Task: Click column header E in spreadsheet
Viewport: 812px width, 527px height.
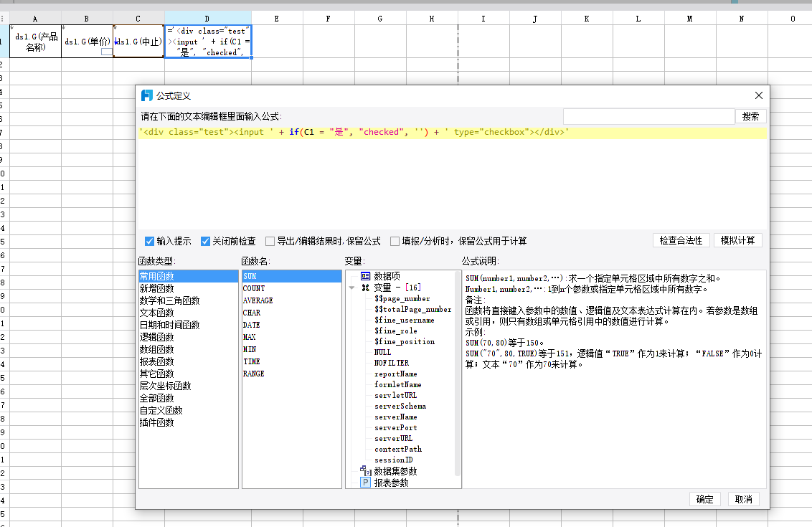Action: click(277, 19)
